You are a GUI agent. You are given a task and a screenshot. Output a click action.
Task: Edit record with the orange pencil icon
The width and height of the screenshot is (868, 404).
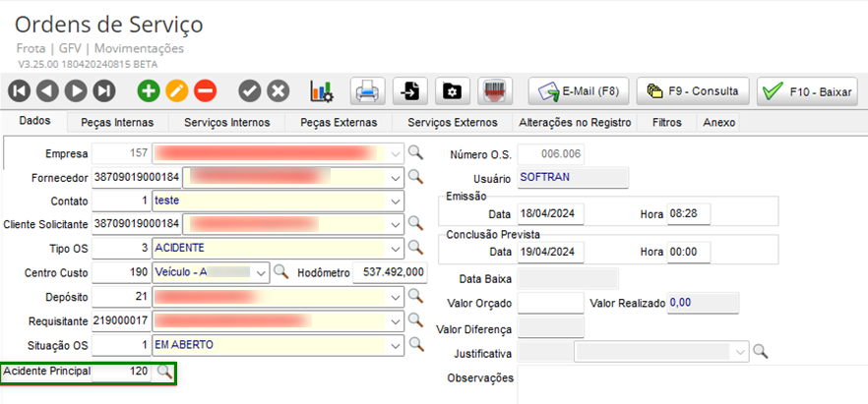coord(176,91)
